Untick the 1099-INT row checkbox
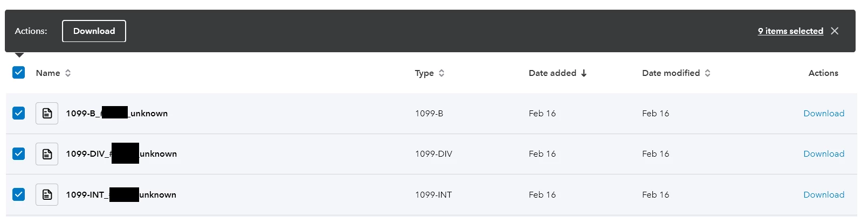Viewport: 868px width, 217px height. [x=19, y=194]
